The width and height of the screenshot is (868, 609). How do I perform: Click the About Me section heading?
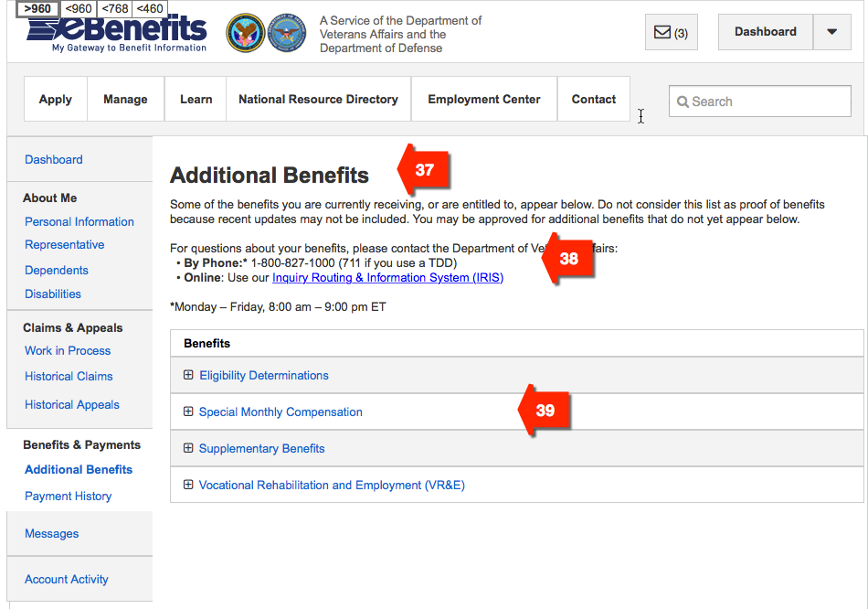[50, 198]
